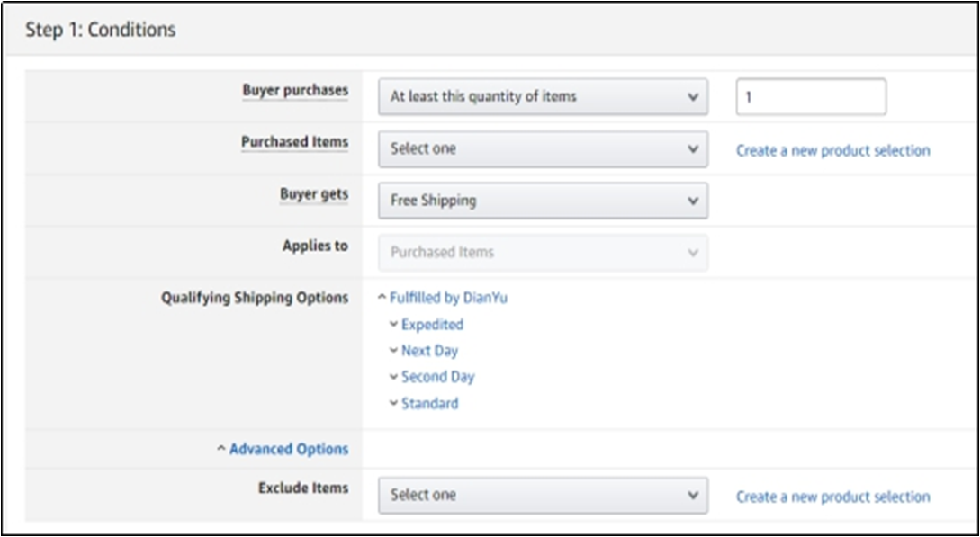Click the Buyer purchases underlined label
Screen dimensions: 980x537
tap(294, 91)
